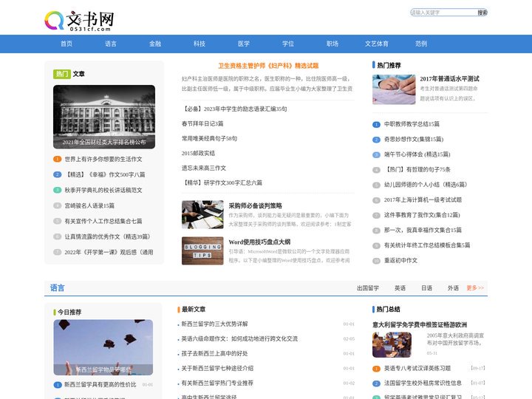532x399 pixels.
Task: Open 【精选】《幸福》作文500字八篇 link
Action: coord(105,174)
